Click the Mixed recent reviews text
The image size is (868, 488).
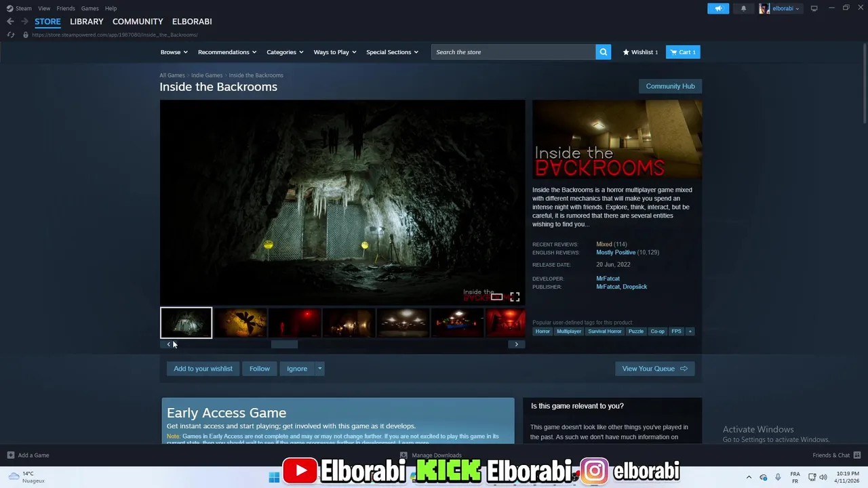point(604,244)
